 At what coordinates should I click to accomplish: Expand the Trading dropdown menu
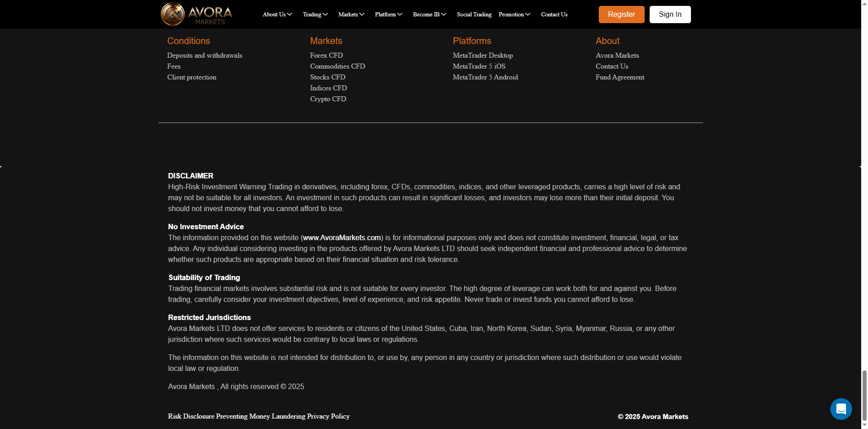click(316, 15)
